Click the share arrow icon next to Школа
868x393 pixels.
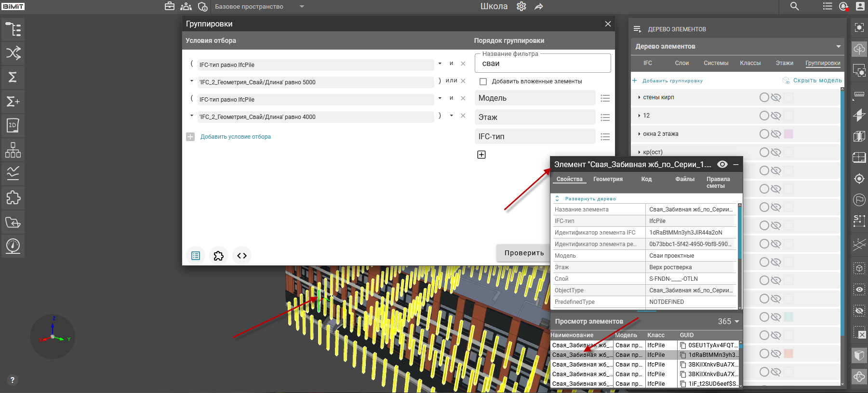539,6
